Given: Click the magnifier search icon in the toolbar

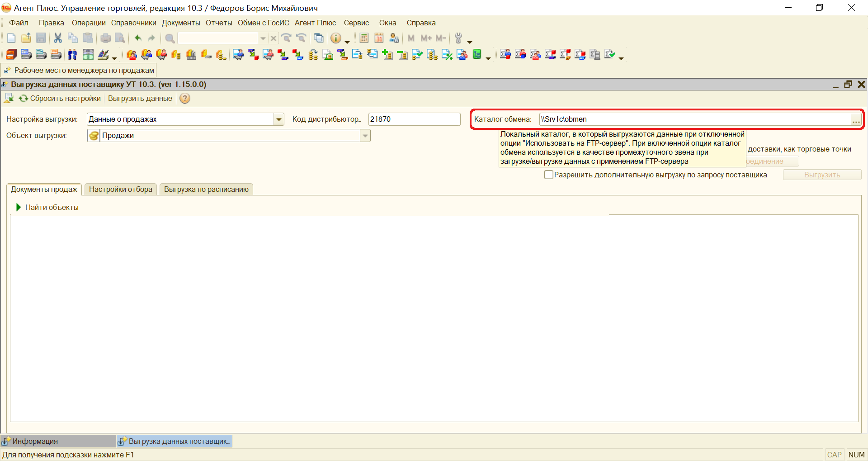Looking at the screenshot, I should click(x=170, y=38).
